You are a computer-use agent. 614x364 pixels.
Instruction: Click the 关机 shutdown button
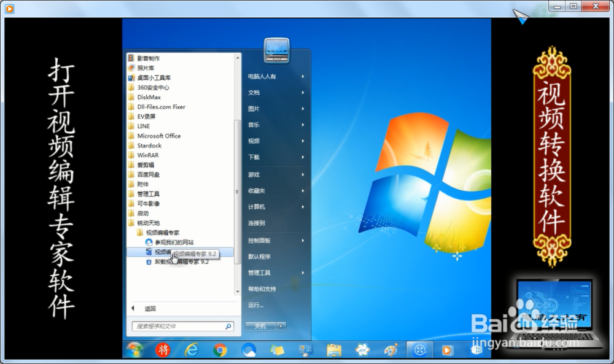(x=260, y=326)
